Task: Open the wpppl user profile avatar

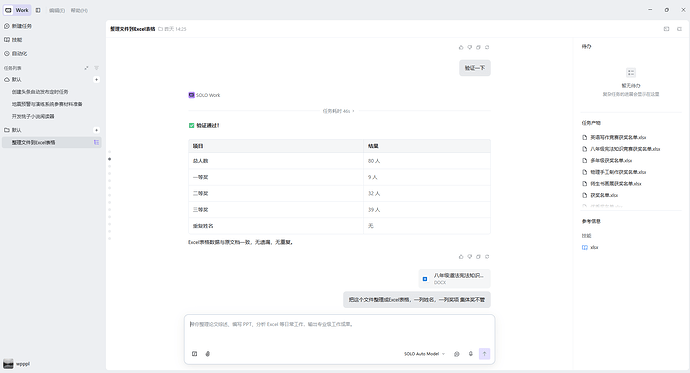Action: click(8, 364)
